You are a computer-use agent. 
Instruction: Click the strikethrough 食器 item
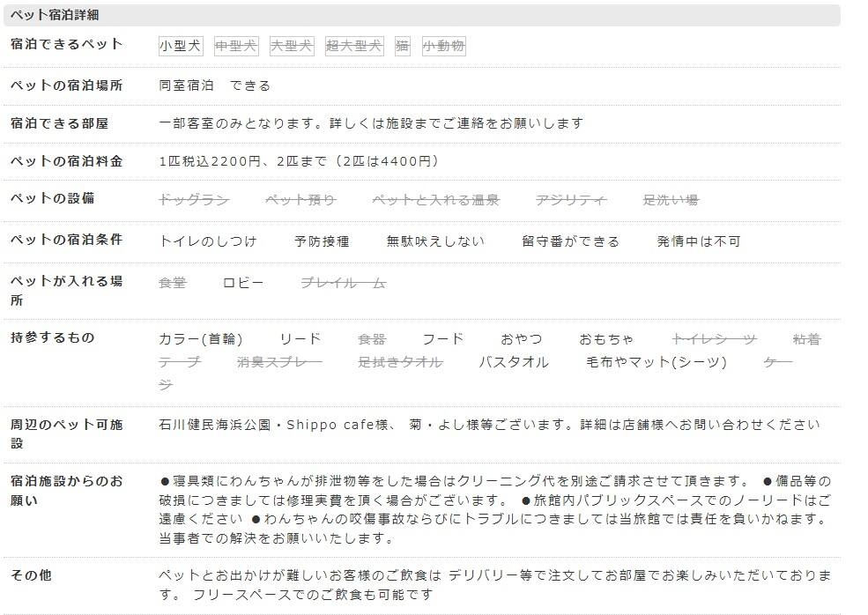point(372,338)
